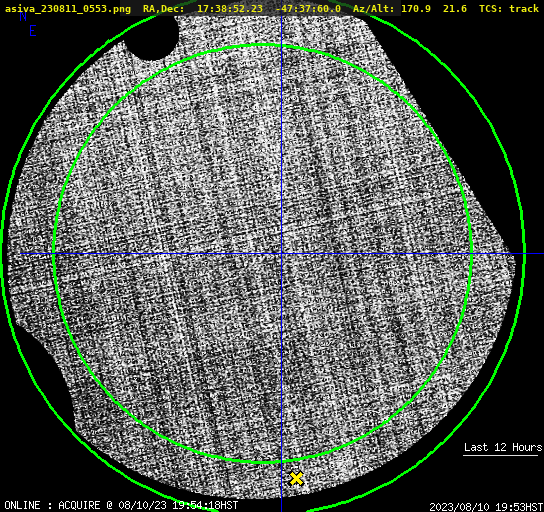Open the Last 12 Hours link
Viewport: 544px width, 512px height.
(503, 447)
